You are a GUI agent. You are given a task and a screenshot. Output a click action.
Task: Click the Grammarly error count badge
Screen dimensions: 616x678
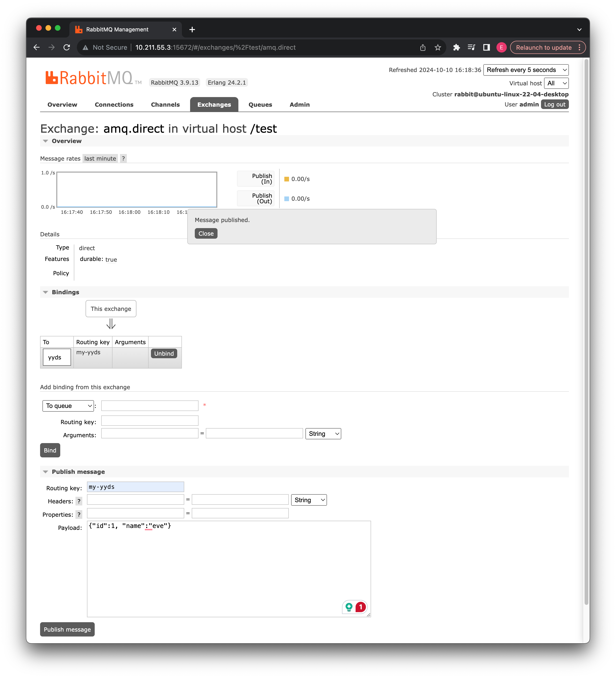[x=361, y=607]
